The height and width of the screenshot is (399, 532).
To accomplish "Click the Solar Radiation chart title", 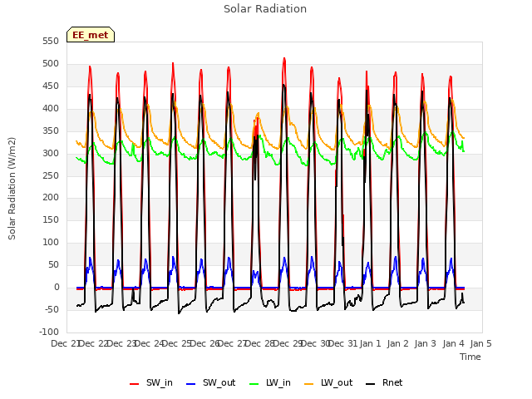I will 265,9.
